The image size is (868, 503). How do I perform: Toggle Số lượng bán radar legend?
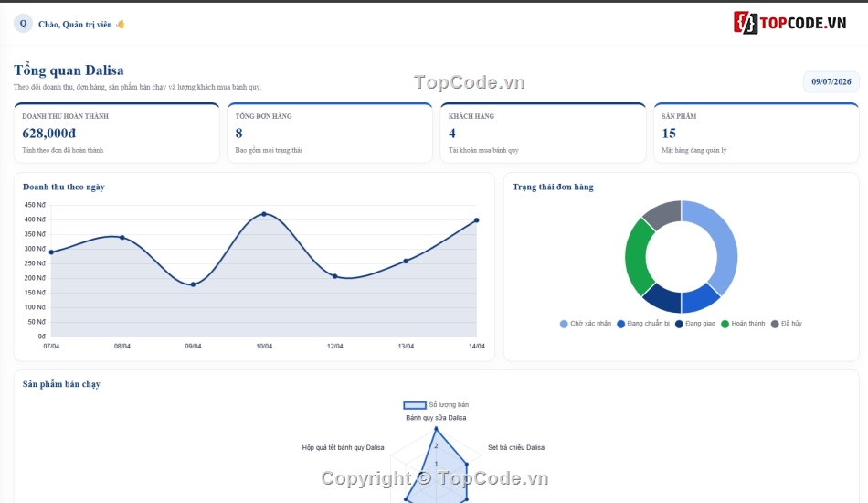point(436,405)
